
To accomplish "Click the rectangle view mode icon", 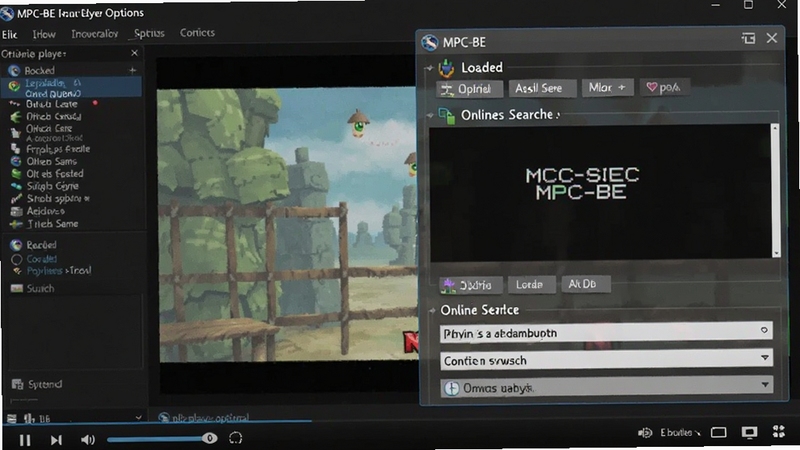I will tap(718, 433).
